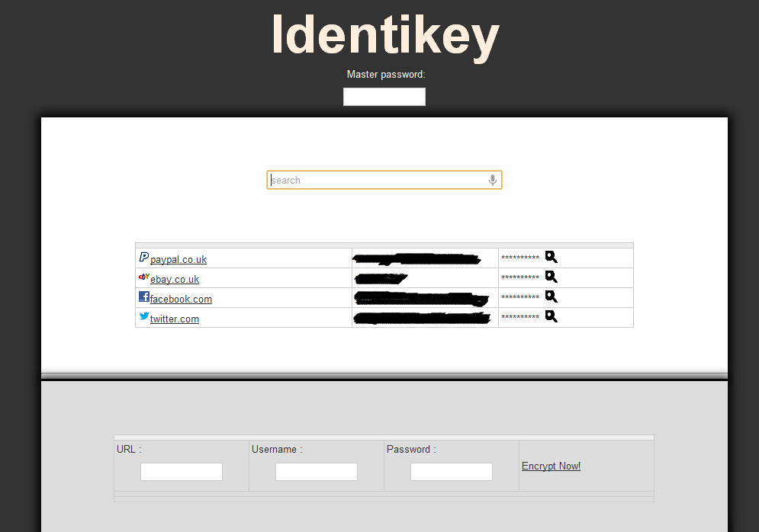Open the ebay.co.uk link
The height and width of the screenshot is (532, 759).
tap(175, 280)
